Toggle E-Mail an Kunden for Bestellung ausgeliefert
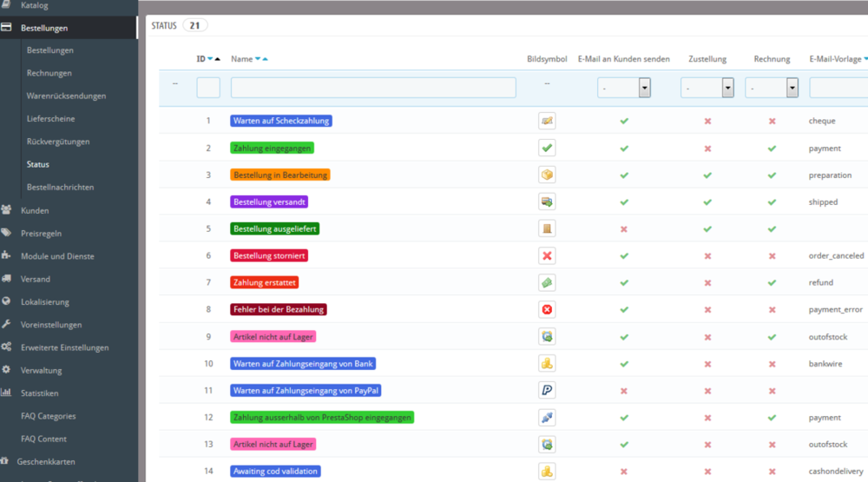Screen dimensions: 868x482 (x=623, y=229)
